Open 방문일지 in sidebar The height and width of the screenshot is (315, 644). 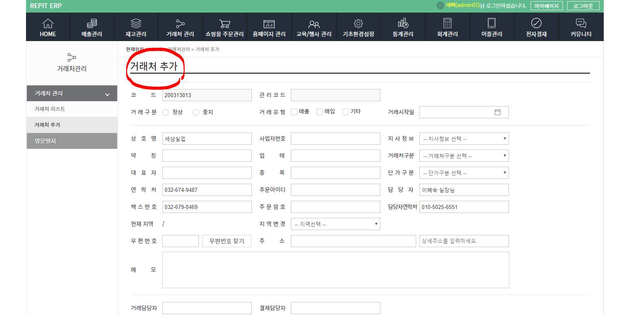72,141
